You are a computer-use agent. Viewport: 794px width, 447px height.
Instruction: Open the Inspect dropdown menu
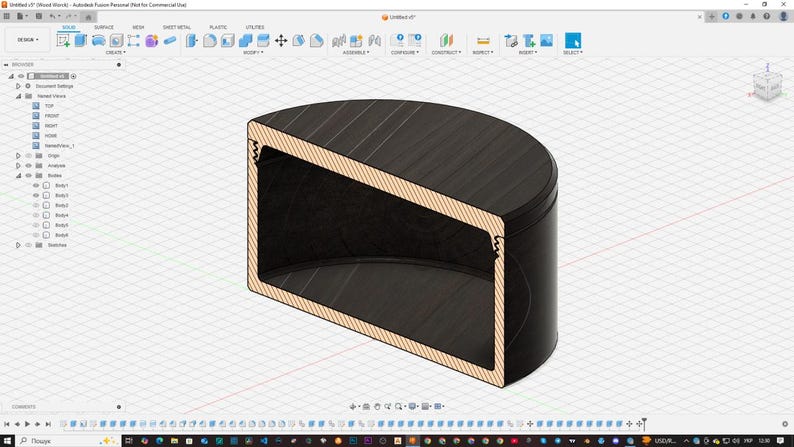click(483, 53)
